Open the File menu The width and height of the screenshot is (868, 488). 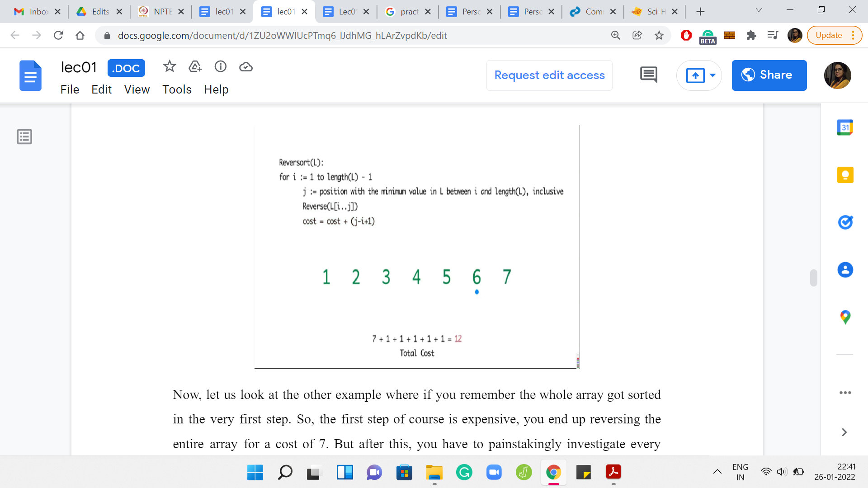point(70,89)
